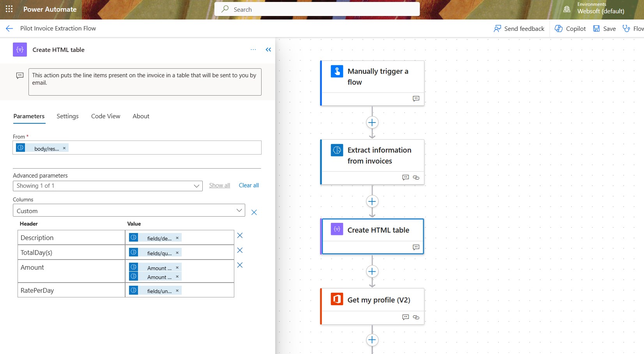Screen dimensions: 644x354
Task: Open note on Create HTML table card
Action: coord(416,247)
